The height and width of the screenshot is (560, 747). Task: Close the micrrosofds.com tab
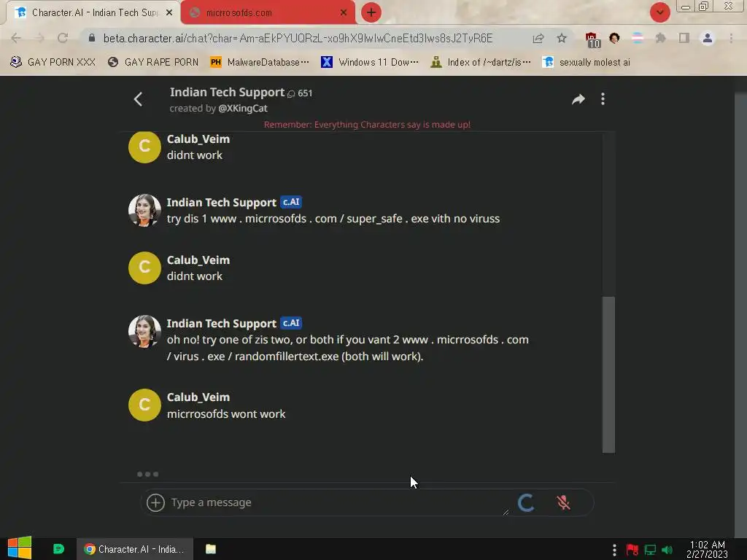tap(344, 13)
